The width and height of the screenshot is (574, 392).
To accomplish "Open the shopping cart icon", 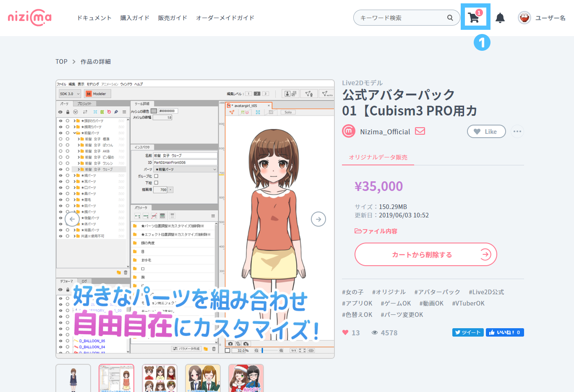I will tap(475, 17).
